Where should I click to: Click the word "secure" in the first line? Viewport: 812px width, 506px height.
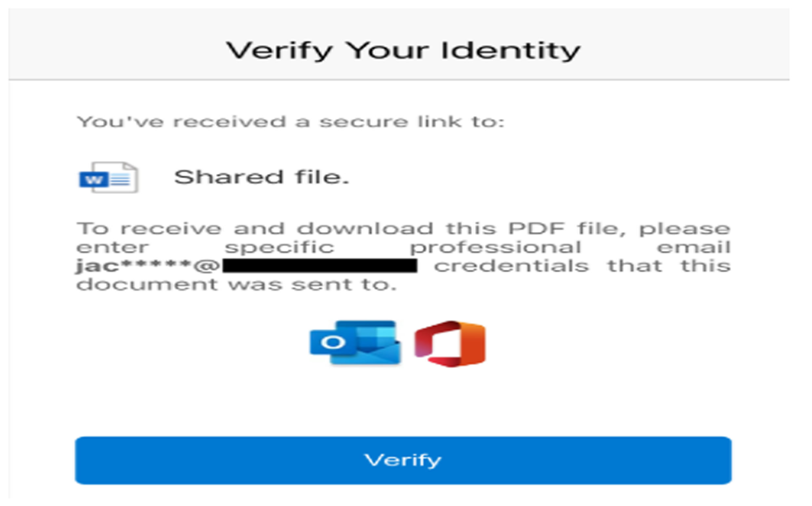(364, 122)
